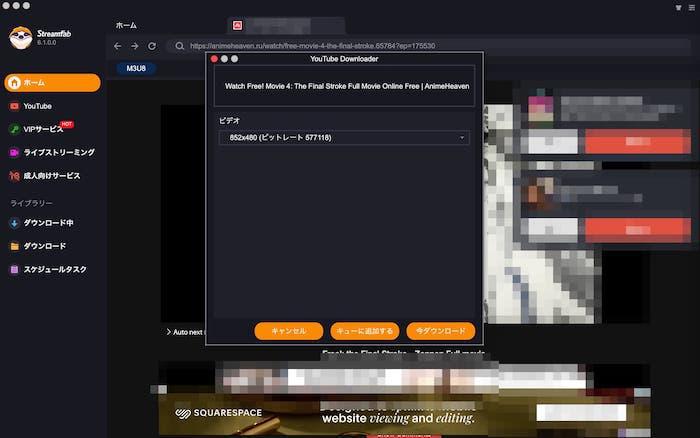Click the YouTube Downloader dialog title
Viewport: 700px width, 438px height.
[344, 59]
